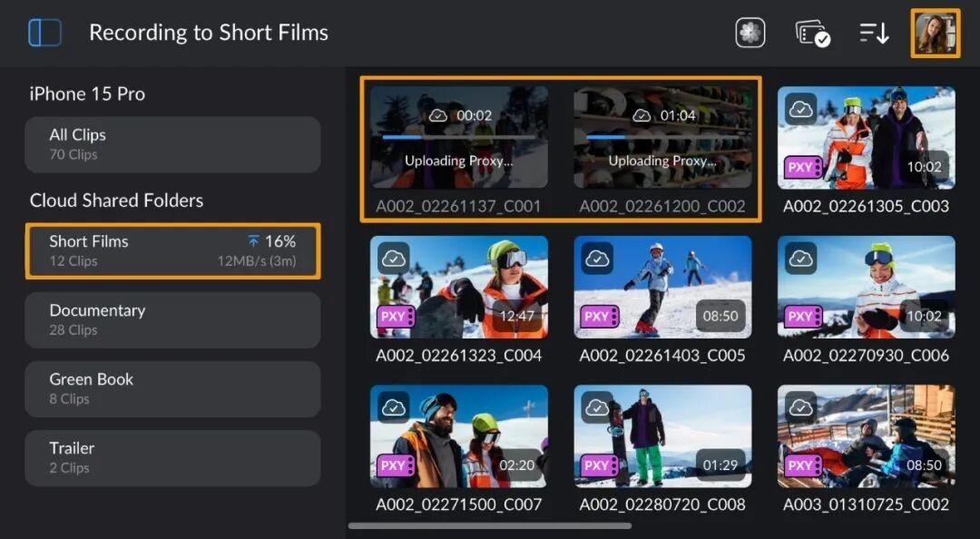Open clip A002_02280720_C008 thumbnail
980x539 pixels.
pos(662,436)
